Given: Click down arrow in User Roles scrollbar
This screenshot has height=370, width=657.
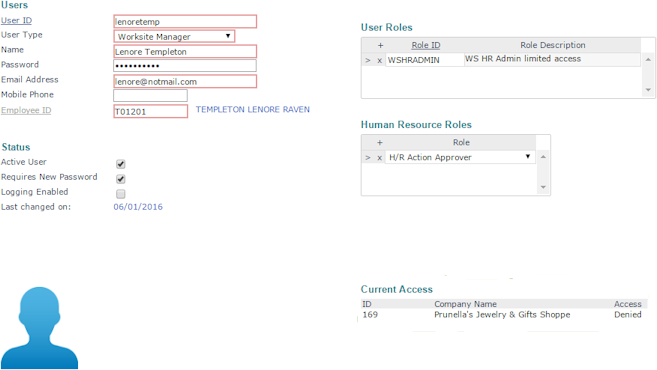Looking at the screenshot, I should pyautogui.click(x=648, y=90).
